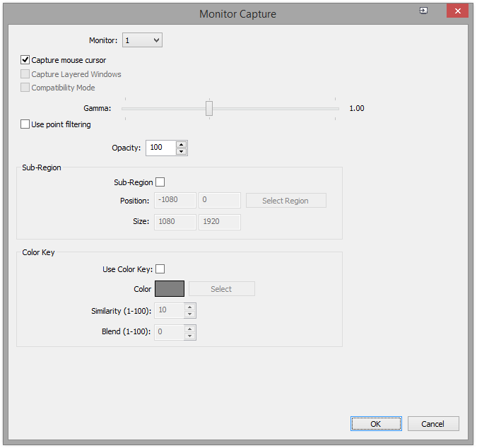Increase Opacity with the up arrow

pos(182,144)
